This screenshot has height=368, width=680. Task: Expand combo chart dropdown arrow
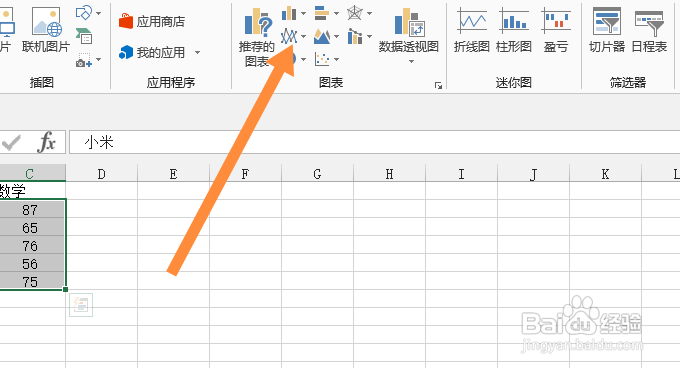point(369,36)
